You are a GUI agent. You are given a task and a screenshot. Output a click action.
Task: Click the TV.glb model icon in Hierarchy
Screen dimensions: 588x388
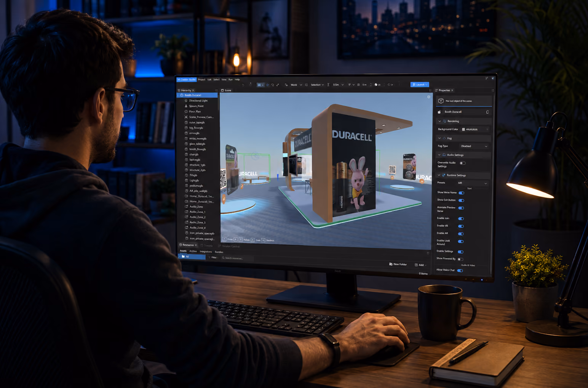pyautogui.click(x=186, y=175)
